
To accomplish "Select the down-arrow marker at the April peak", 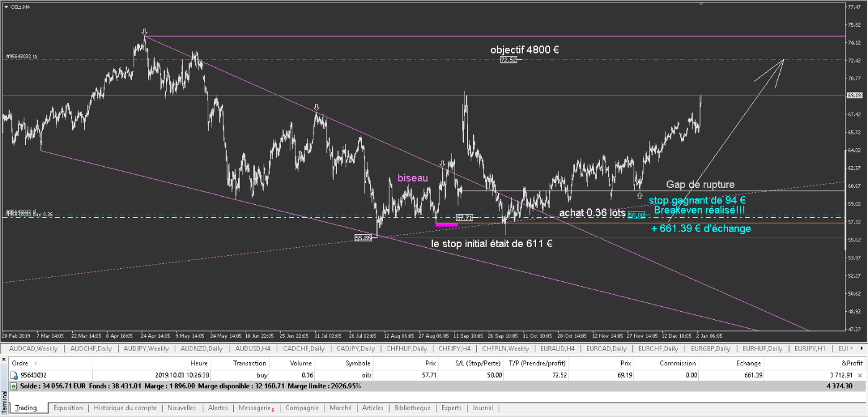I will coord(145,32).
